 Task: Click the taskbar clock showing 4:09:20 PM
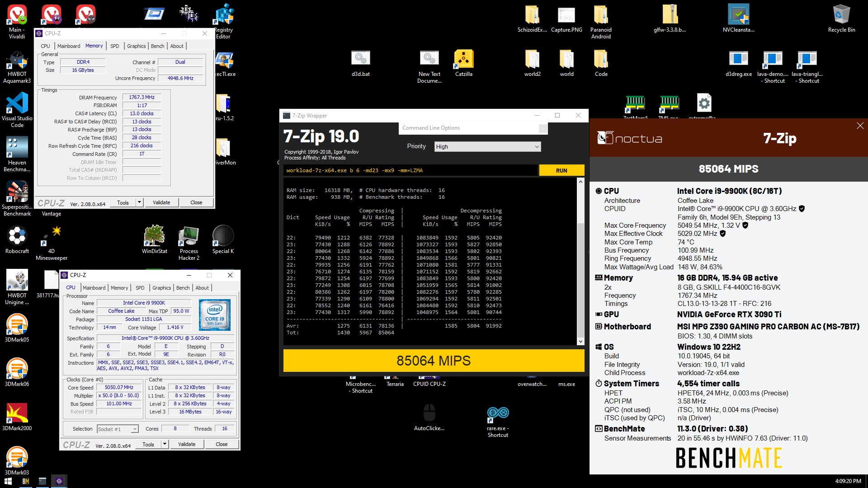coord(848,481)
